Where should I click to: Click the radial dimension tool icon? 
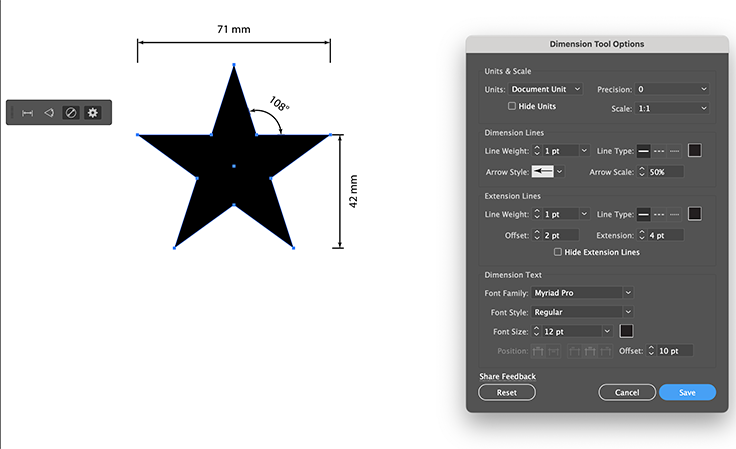pos(70,113)
